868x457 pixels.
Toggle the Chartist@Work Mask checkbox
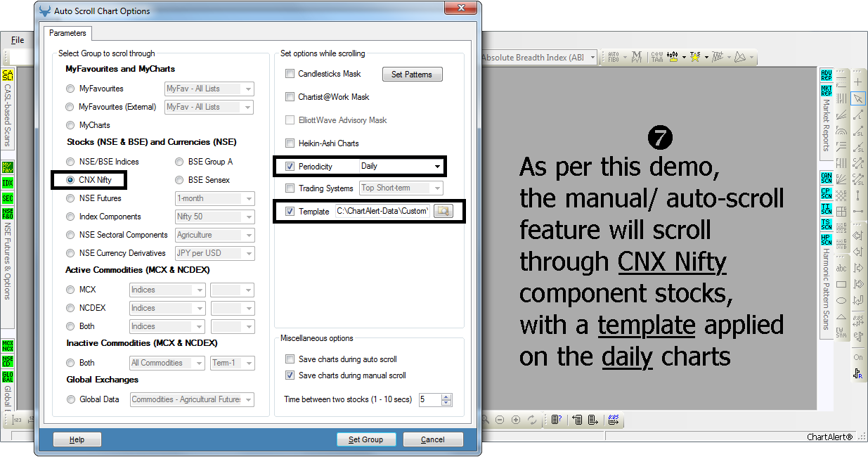click(x=290, y=96)
